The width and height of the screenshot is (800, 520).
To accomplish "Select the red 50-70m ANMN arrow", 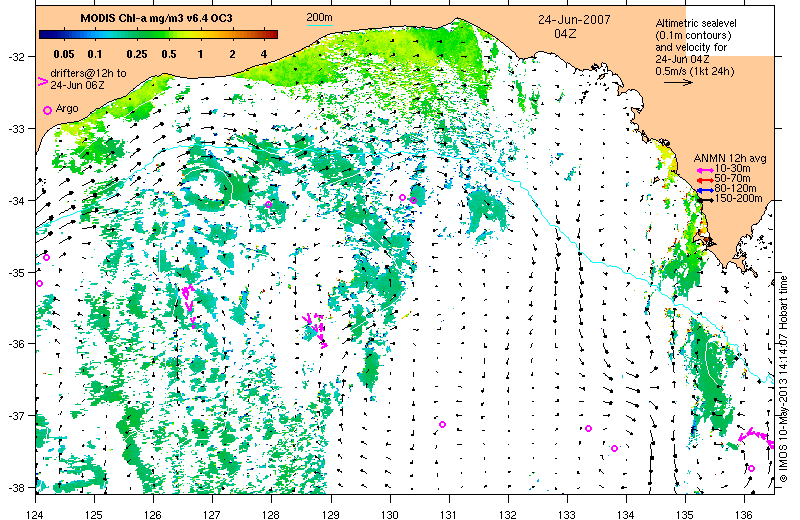I will tap(706, 180).
